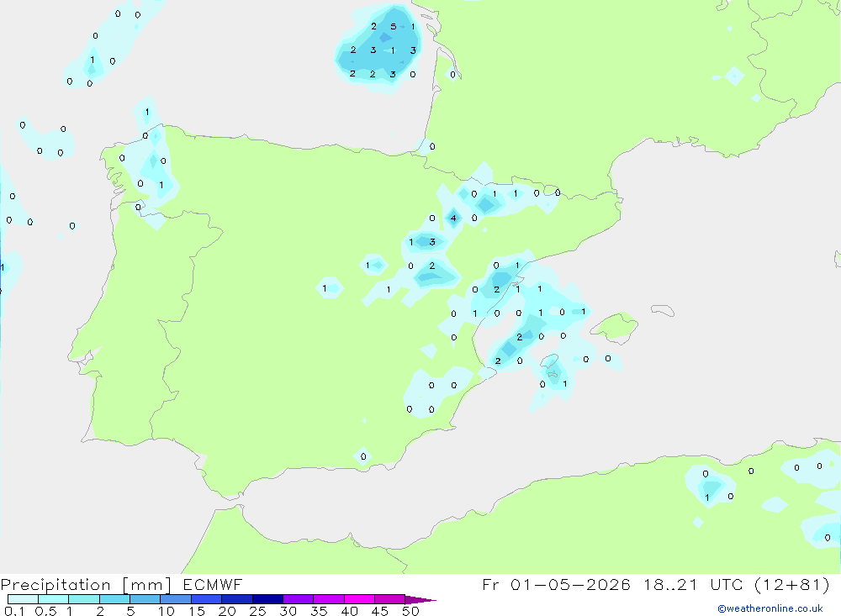Select the (12+81) forecast step label
The width and height of the screenshot is (841, 616).
[791, 585]
